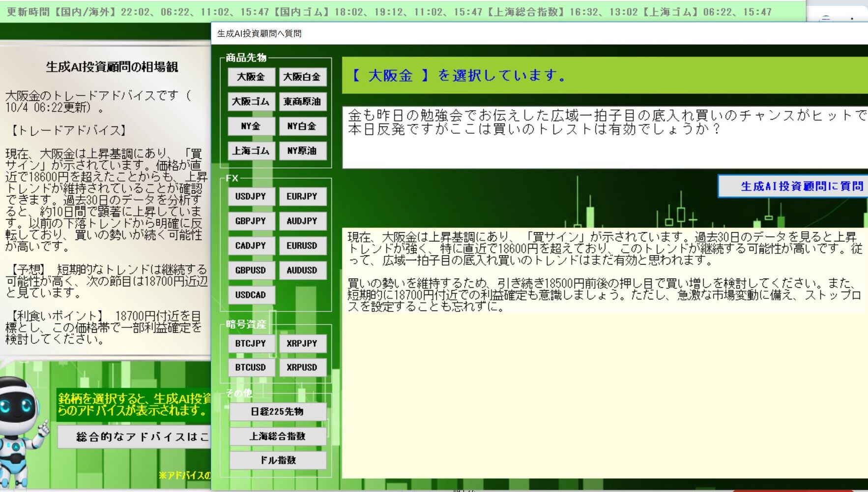868x492 pixels.
Task: Choose GBPUSD button
Action: 251,270
